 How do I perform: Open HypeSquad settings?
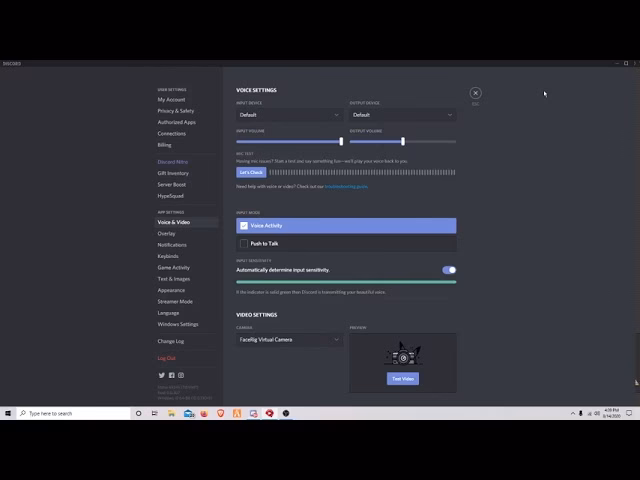click(171, 196)
